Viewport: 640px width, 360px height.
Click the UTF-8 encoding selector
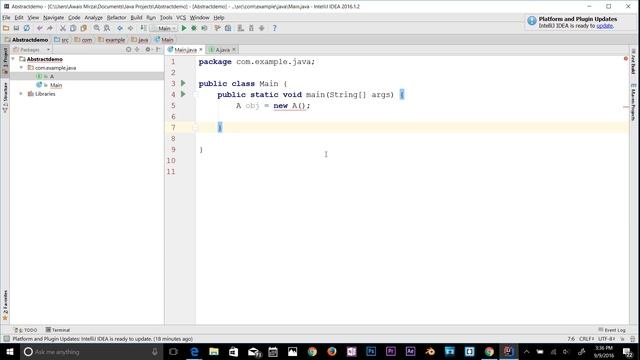(x=607, y=339)
